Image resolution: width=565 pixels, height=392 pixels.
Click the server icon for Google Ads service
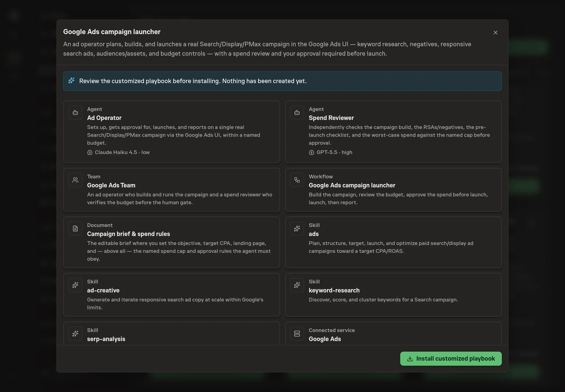(297, 334)
